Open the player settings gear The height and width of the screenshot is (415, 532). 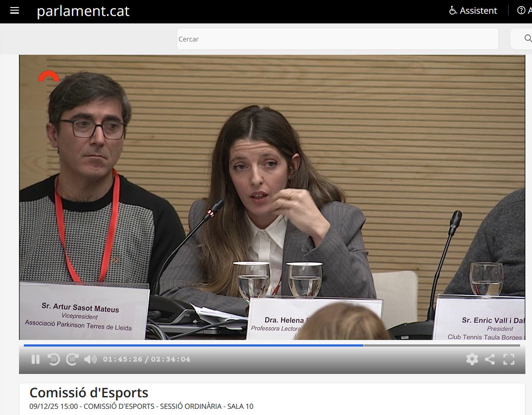tap(471, 360)
